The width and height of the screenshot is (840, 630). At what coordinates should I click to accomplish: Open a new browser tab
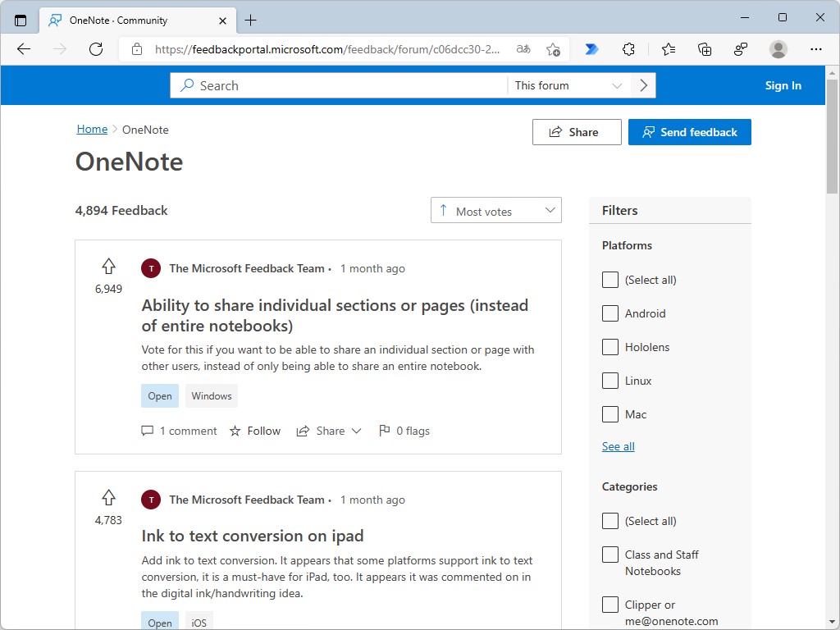pyautogui.click(x=251, y=21)
